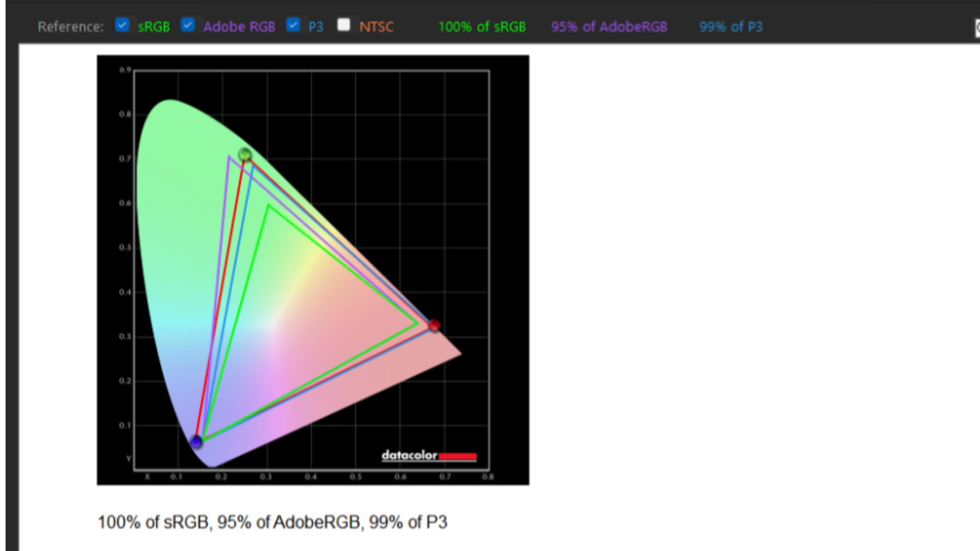Viewport: 980px width, 551px height.
Task: Toggle the P3 reference checkbox
Action: click(x=293, y=24)
